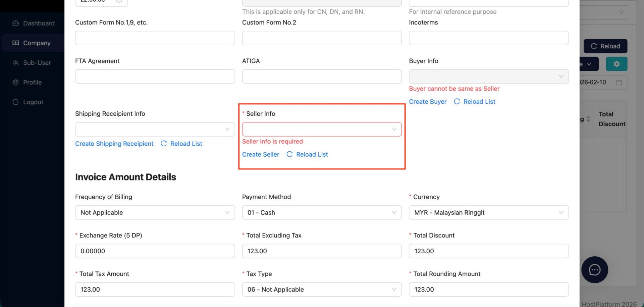Click Reload List under Seller Info
The image size is (644, 307).
[x=312, y=154]
